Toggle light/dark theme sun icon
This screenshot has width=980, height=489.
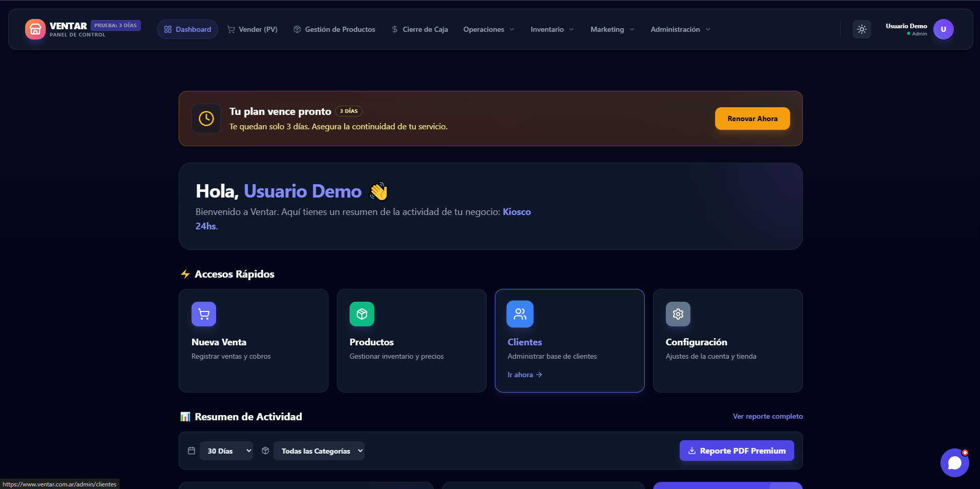[861, 29]
